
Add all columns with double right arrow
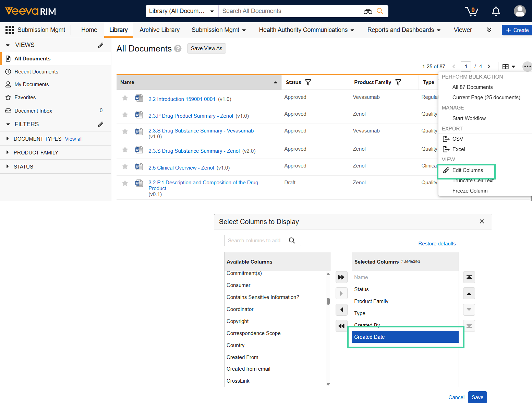coord(341,277)
